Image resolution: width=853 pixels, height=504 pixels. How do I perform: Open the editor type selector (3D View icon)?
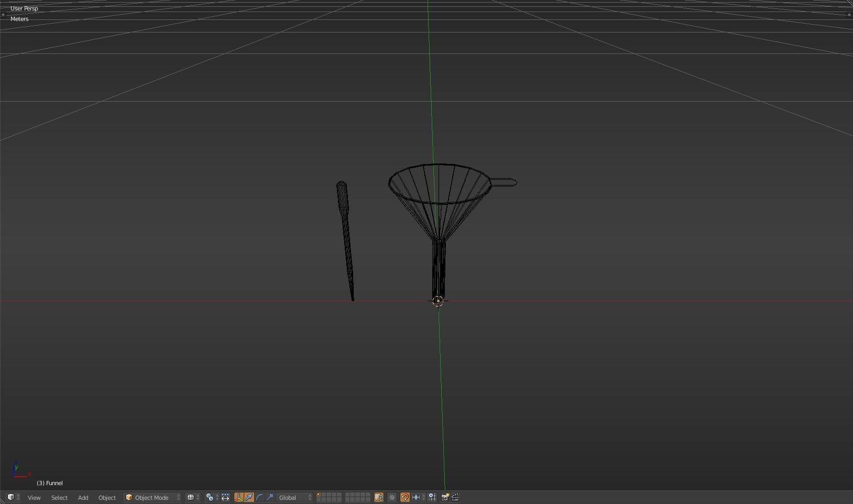click(x=14, y=497)
